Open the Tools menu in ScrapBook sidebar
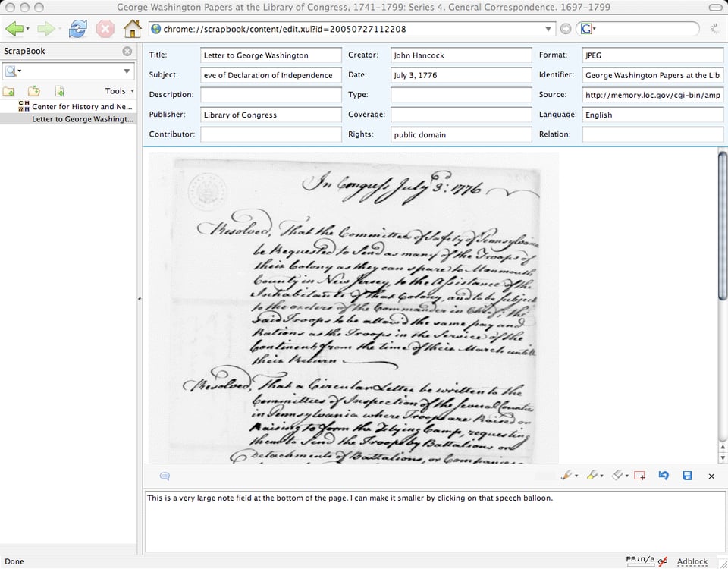Viewport: 728px width, 569px height. coord(119,91)
